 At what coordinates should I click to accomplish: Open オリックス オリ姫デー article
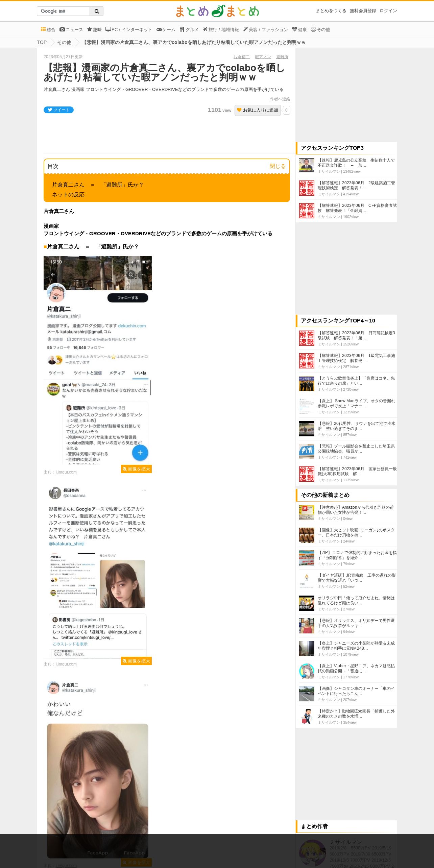356,623
